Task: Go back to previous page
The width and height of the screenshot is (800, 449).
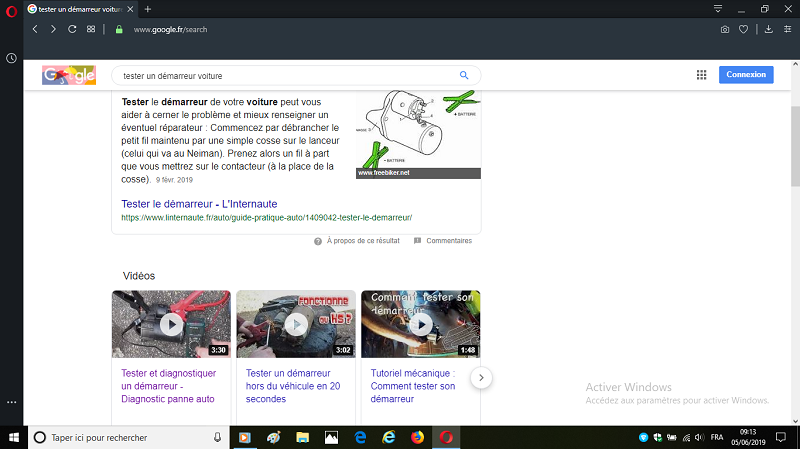Action: pos(35,29)
